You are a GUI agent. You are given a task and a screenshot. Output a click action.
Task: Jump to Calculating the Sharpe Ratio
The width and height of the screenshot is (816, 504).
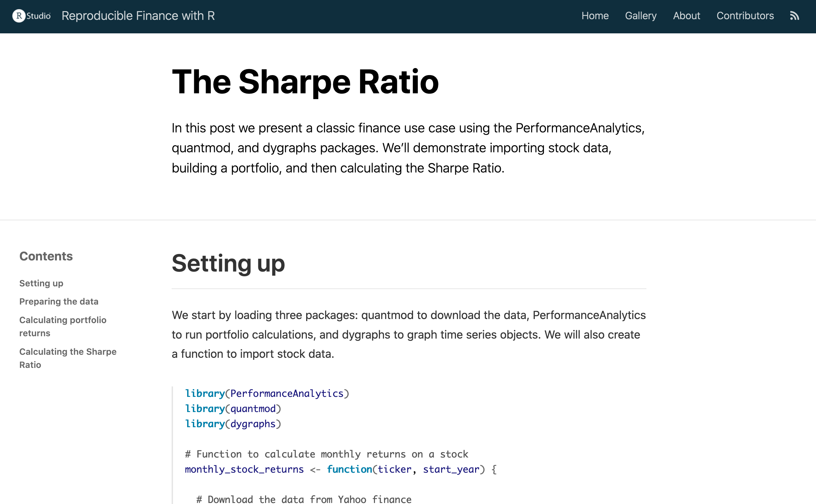point(68,358)
